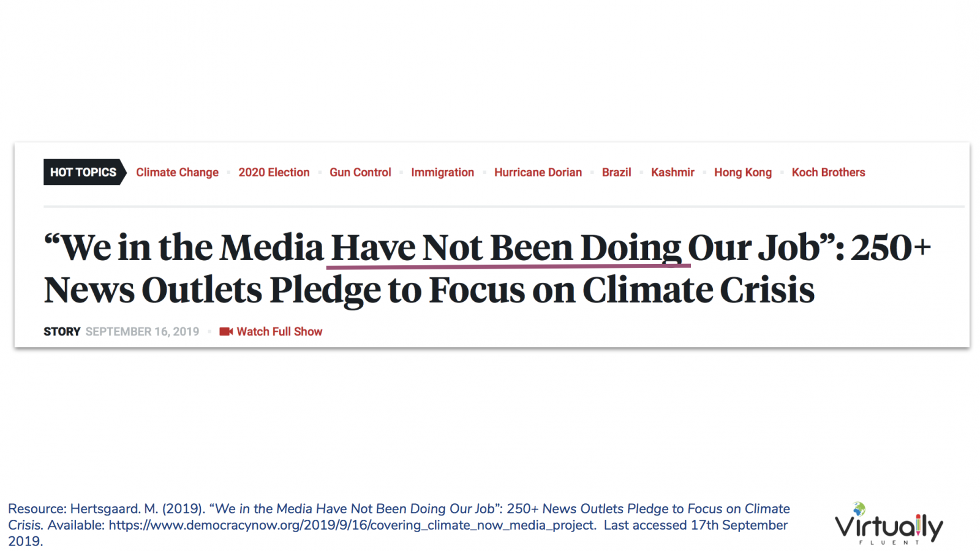Click the STORY label

62,331
